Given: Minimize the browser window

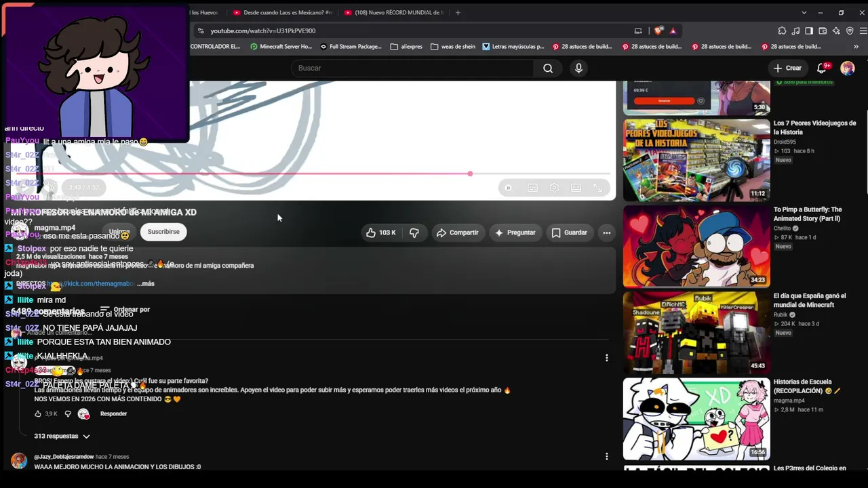Looking at the screenshot, I should pos(821,12).
